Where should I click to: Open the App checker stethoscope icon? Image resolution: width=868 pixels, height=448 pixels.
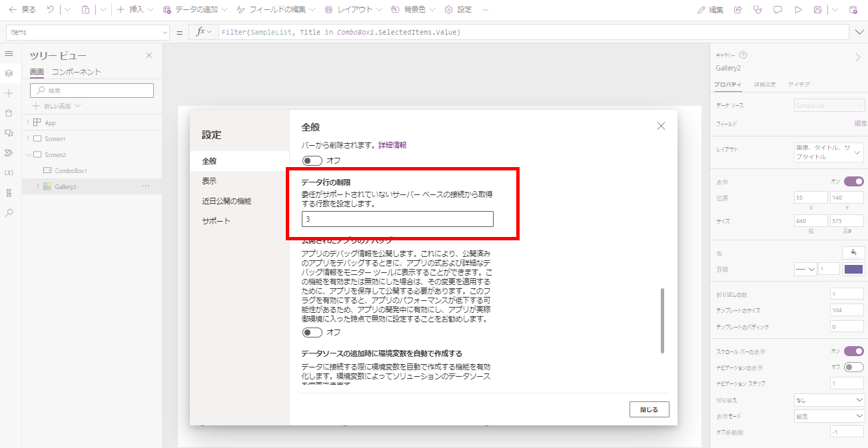pyautogui.click(x=757, y=9)
